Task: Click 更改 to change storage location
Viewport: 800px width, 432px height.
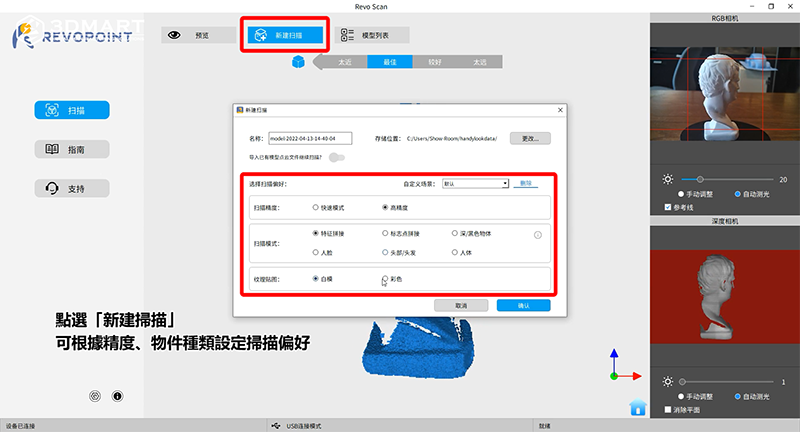Action: pos(530,138)
